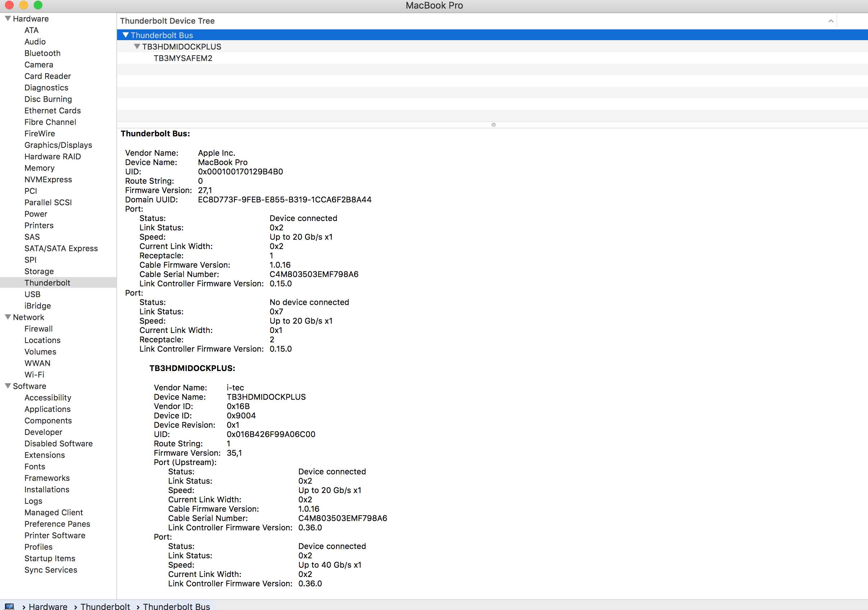Select Installations entry
The height and width of the screenshot is (610, 868).
click(47, 489)
